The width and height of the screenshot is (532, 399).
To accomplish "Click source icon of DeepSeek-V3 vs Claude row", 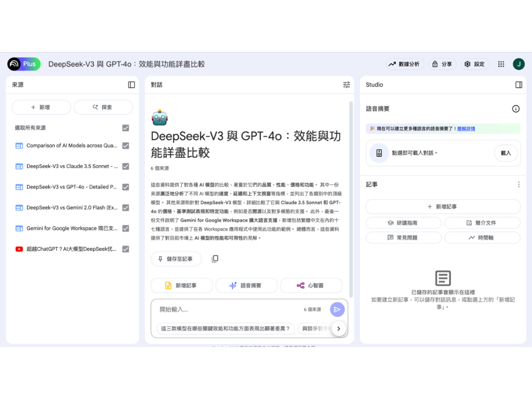I will click(x=19, y=166).
